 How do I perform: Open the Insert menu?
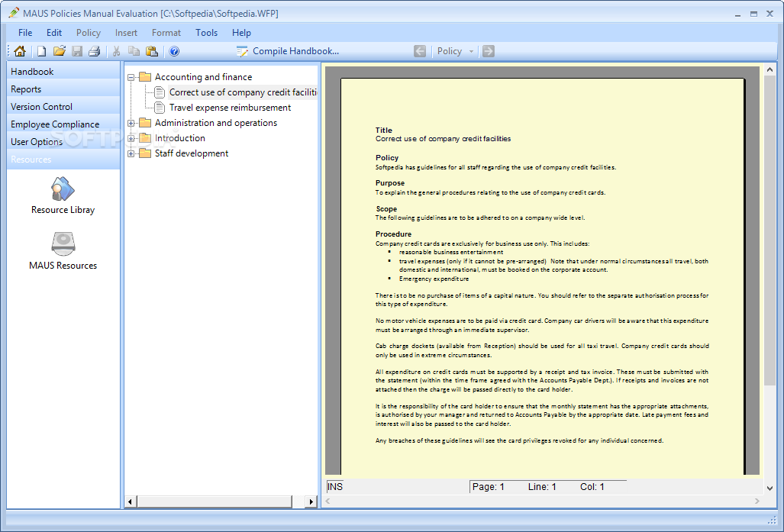[x=126, y=33]
